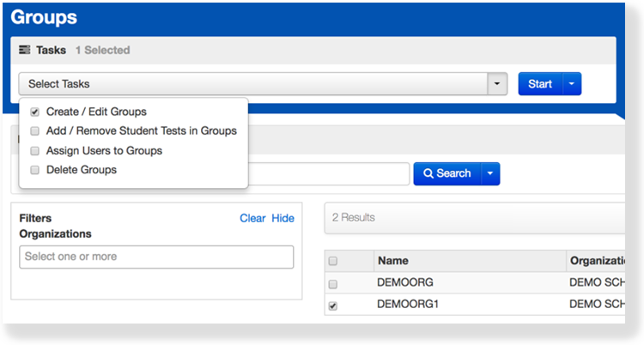Viewport: 644px width, 345px height.
Task: Click the magnifier icon on Search button
Action: 428,173
